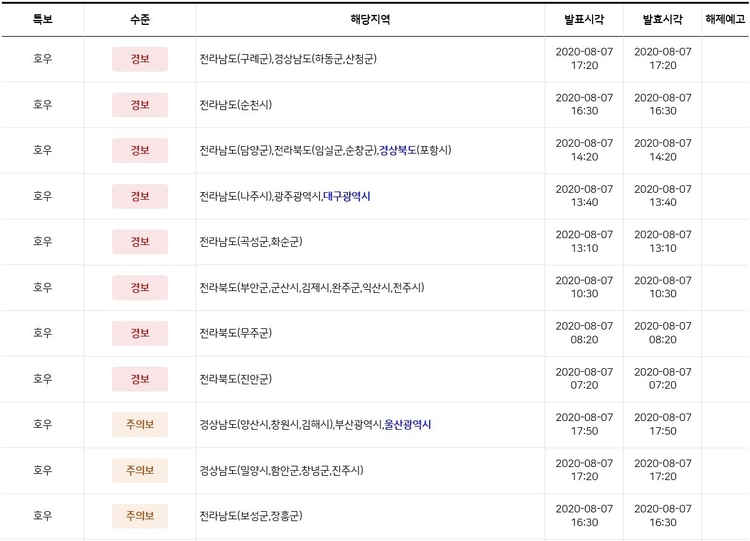Click the 주의보 badge for 밀양시 row
Image resolution: width=750 pixels, height=541 pixels.
140,470
